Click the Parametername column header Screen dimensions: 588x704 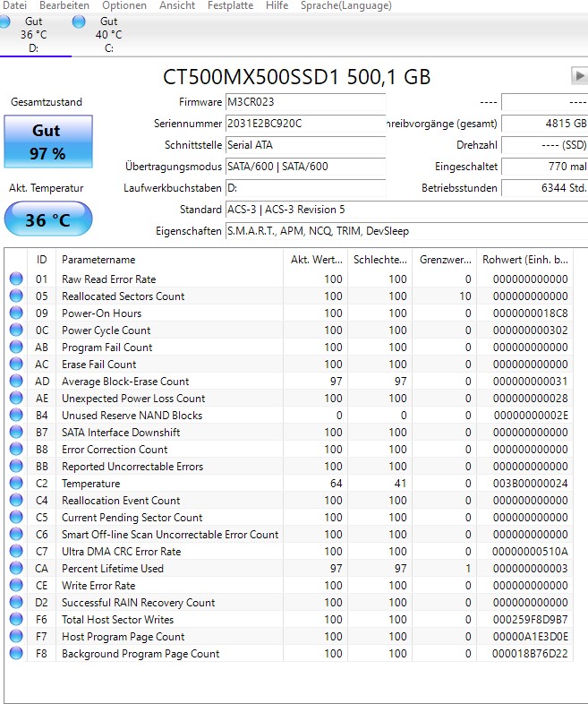[169, 260]
